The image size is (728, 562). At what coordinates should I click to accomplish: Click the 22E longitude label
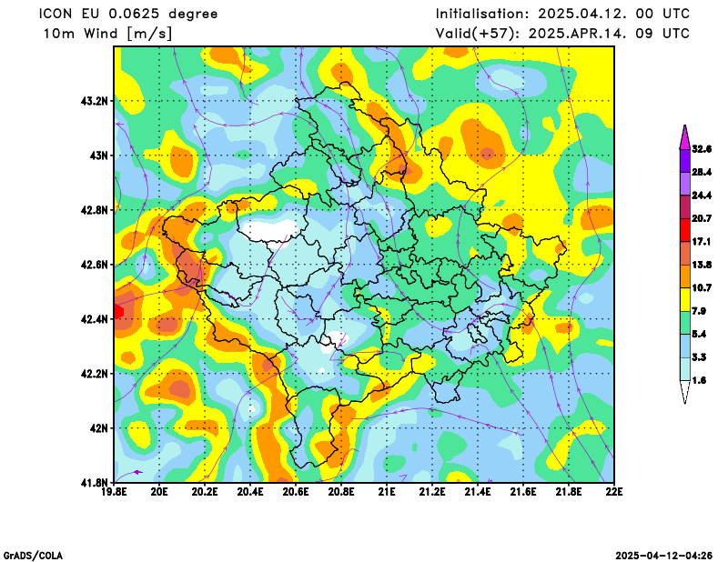point(614,491)
